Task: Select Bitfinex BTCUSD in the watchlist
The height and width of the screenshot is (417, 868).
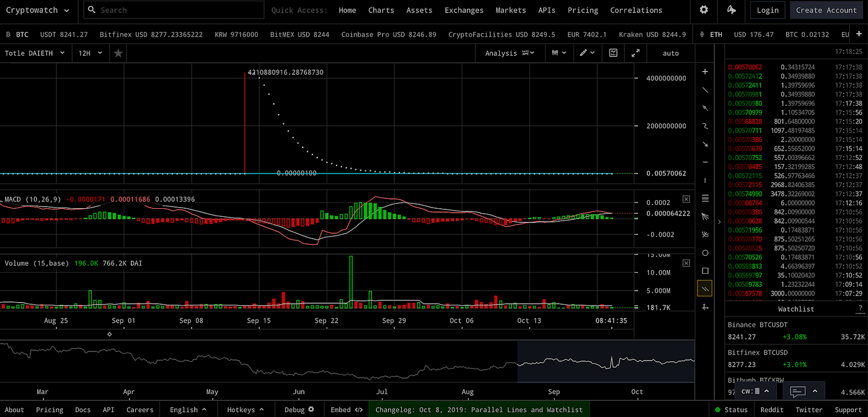Action: [x=796, y=358]
